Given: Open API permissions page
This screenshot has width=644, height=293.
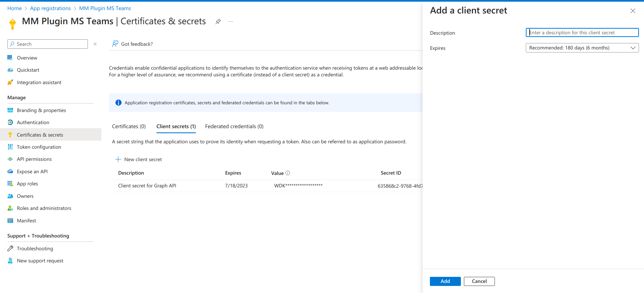Looking at the screenshot, I should click(x=34, y=159).
